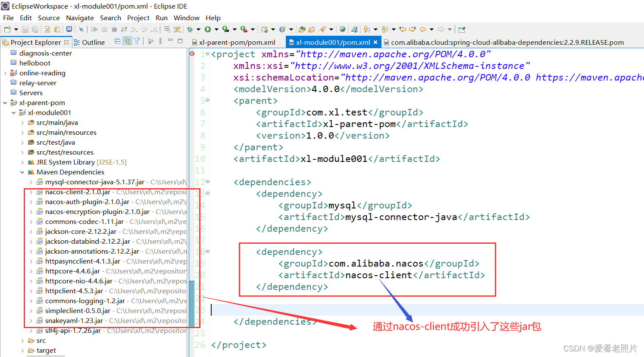Collapse the xl-parent-pom project
The image size is (644, 357).
coord(5,103)
